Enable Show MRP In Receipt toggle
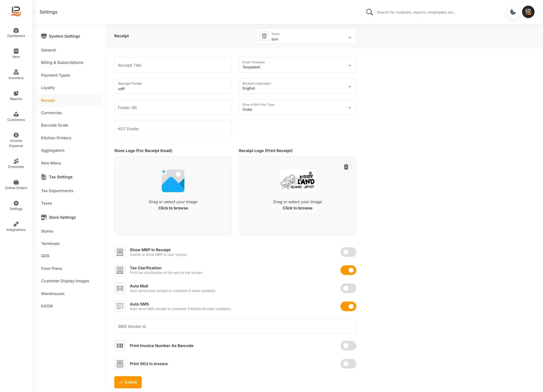The width and height of the screenshot is (543, 392). 348,252
